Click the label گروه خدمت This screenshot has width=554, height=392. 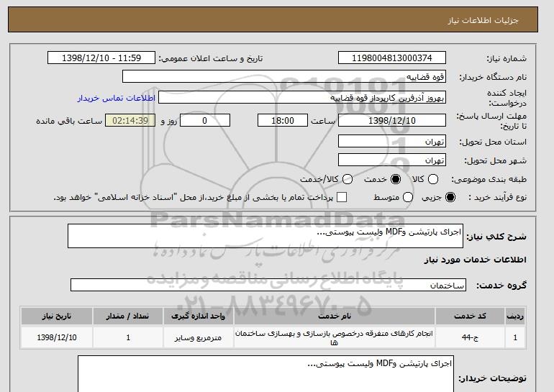click(501, 286)
